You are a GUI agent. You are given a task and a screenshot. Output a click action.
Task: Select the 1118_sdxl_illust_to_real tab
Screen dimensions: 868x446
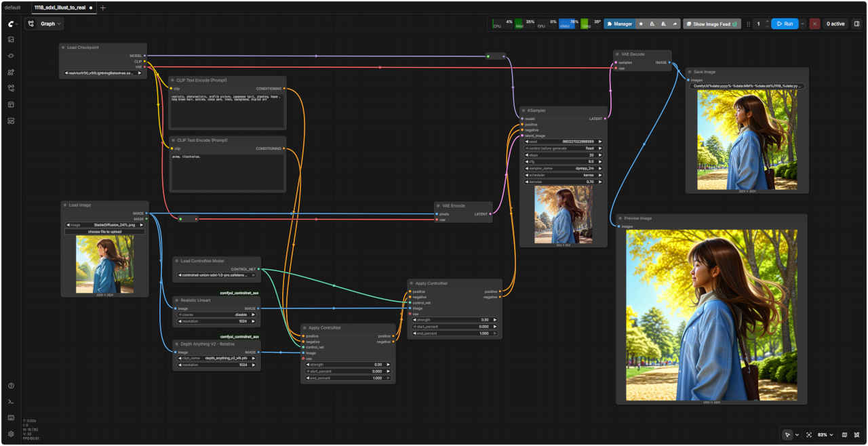click(60, 7)
